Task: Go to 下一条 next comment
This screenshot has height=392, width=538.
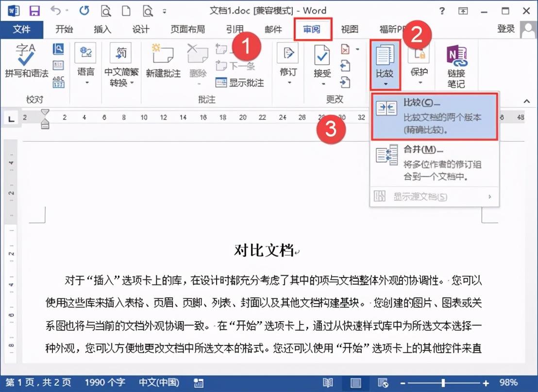Action: 235,65
